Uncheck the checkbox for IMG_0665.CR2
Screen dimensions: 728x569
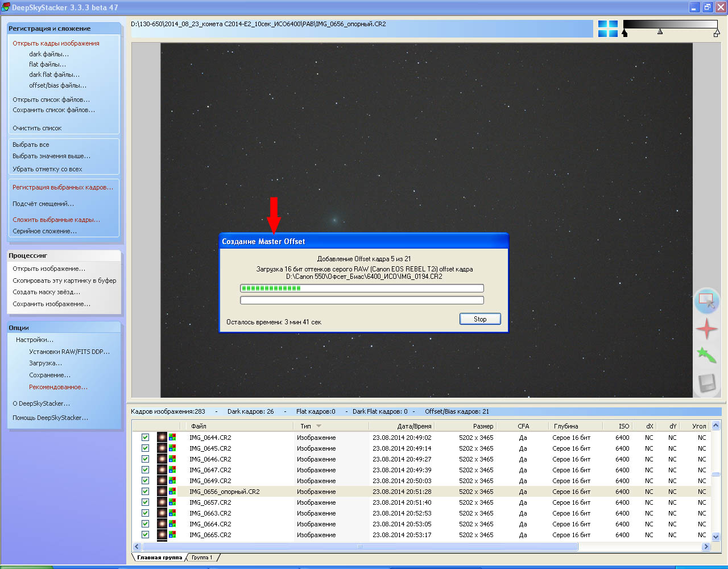point(145,535)
